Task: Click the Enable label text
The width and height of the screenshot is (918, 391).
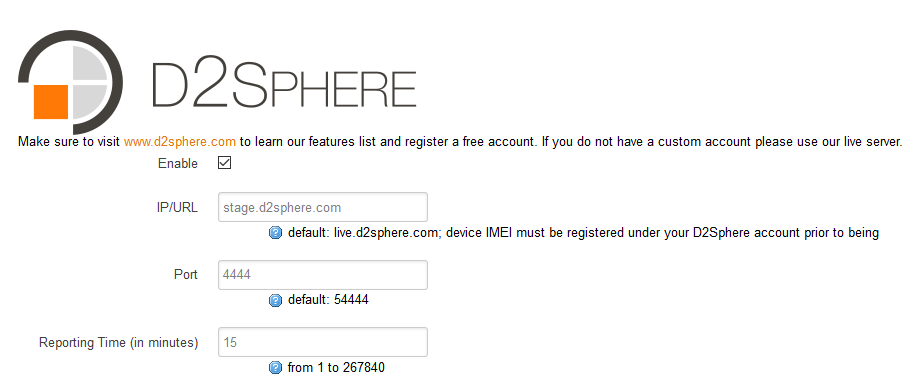Action: point(178,163)
